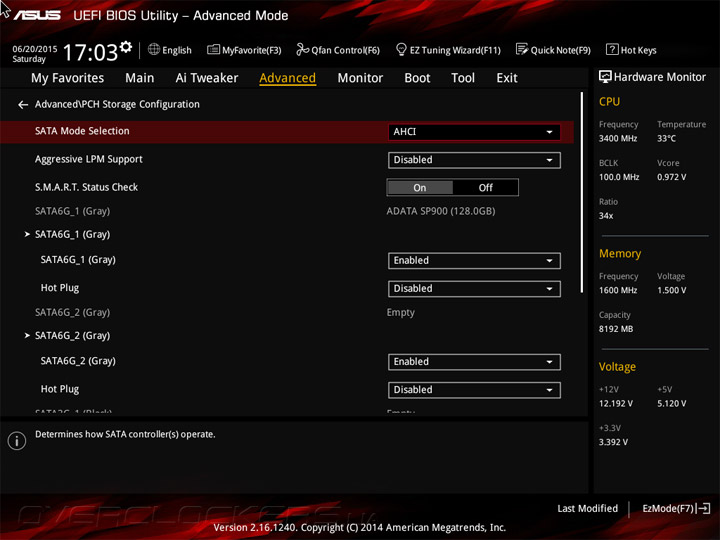Image resolution: width=720 pixels, height=540 pixels.
Task: Click the CPU Temperature 33°C value
Action: [x=666, y=138]
